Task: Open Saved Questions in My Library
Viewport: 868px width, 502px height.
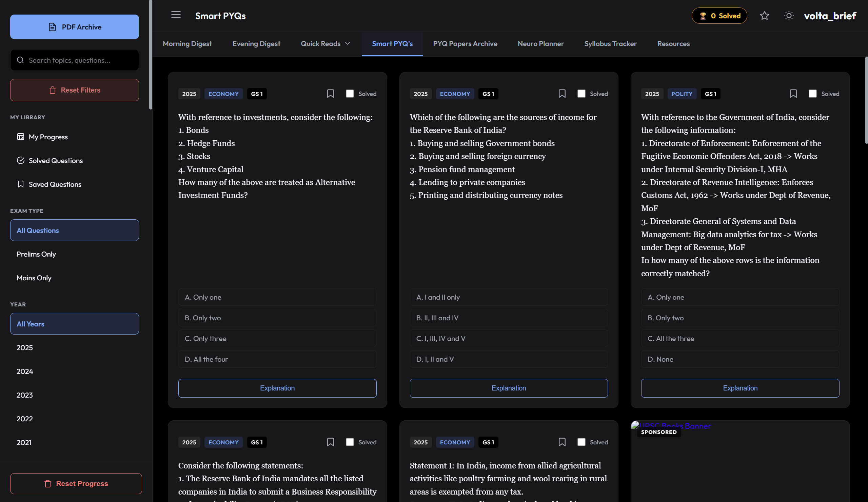Action: (55, 184)
